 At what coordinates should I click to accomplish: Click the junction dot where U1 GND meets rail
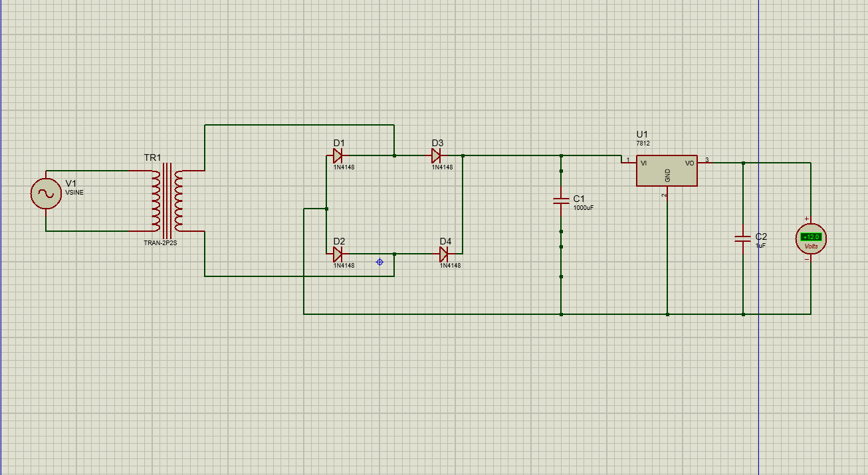667,314
